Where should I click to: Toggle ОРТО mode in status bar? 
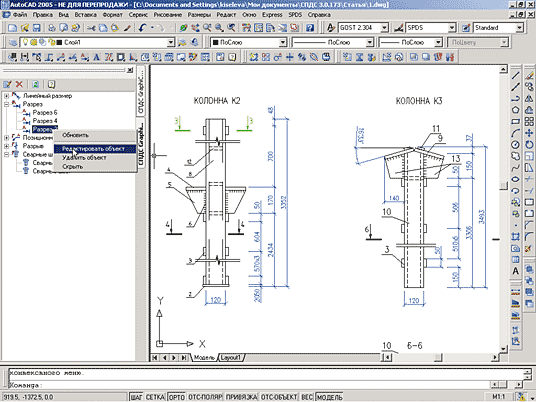click(x=176, y=397)
